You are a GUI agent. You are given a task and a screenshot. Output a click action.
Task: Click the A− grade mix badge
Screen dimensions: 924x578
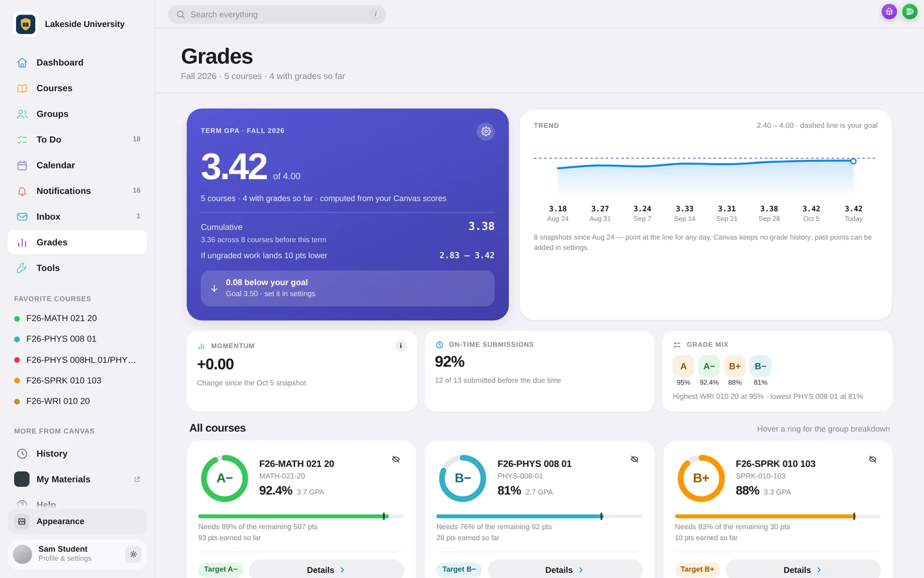point(709,366)
